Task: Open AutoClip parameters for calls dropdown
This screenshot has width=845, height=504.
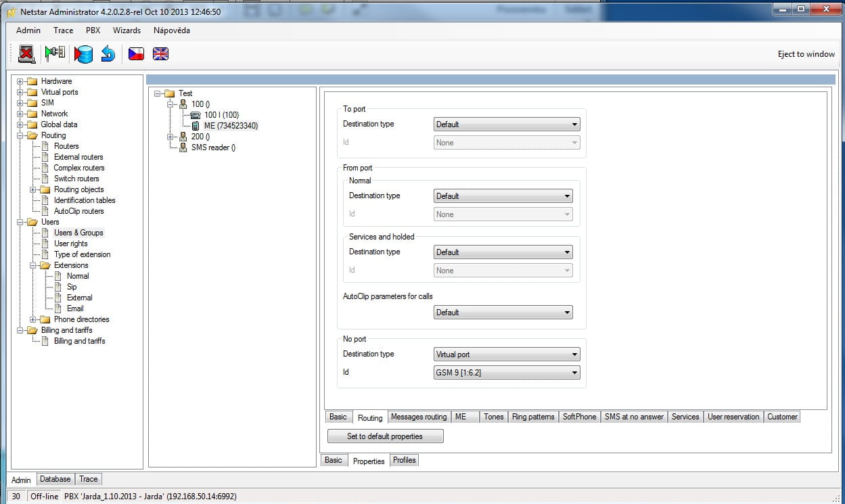Action: [503, 313]
